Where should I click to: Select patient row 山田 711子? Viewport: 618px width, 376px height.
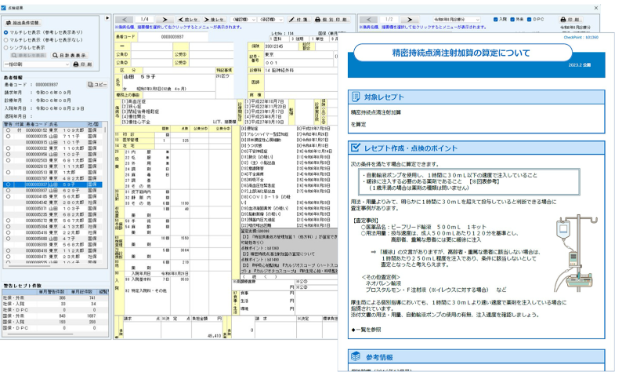tap(52, 136)
